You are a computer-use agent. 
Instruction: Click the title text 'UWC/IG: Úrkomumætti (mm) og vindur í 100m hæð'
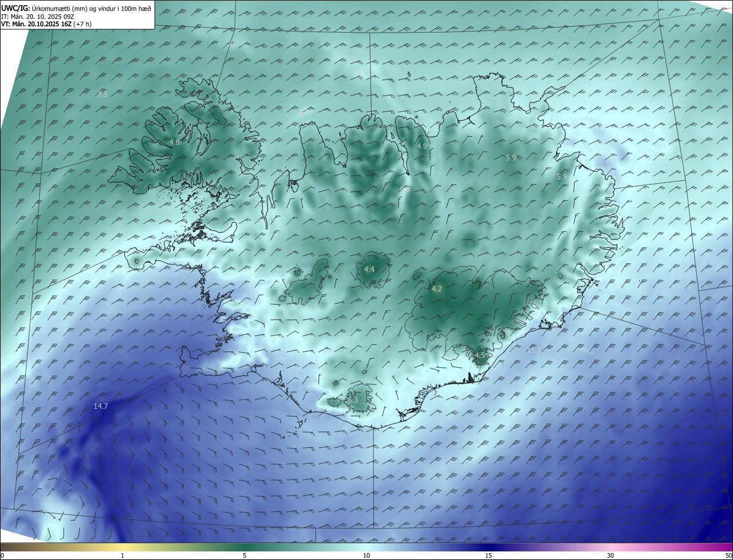76,8
